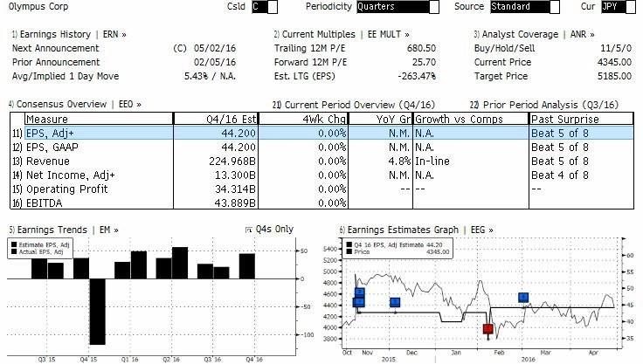Open the Source dropdown set to Standard
The width and height of the screenshot is (643, 364).
tap(524, 7)
